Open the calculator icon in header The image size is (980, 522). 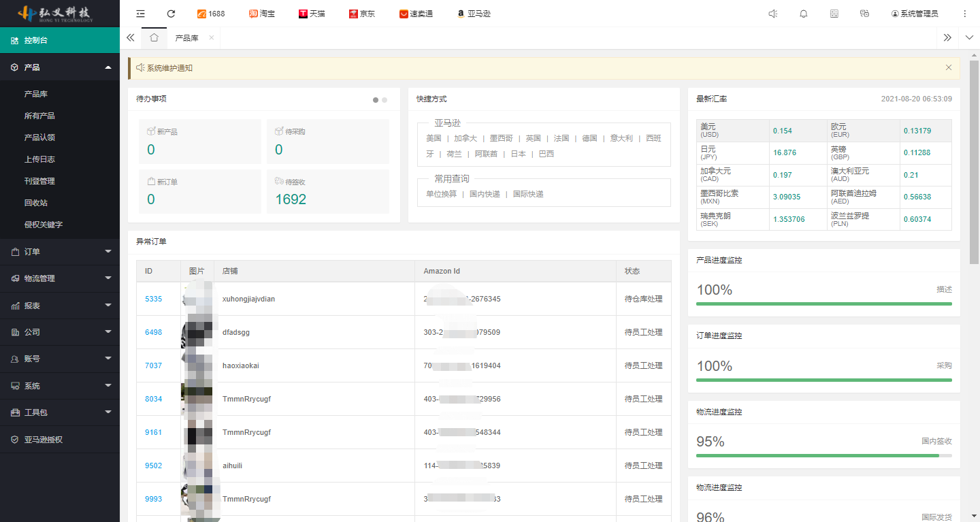pyautogui.click(x=834, y=14)
